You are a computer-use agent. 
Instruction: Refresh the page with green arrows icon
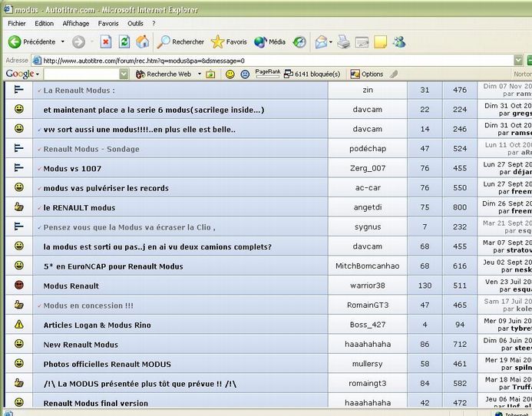[x=124, y=42]
